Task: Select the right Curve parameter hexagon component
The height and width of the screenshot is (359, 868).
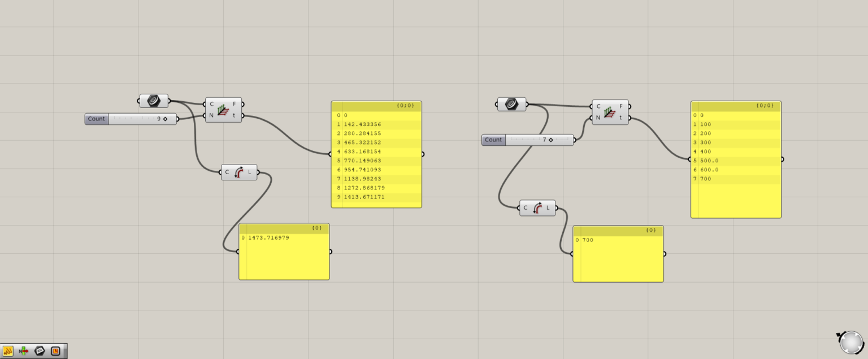Action: [511, 104]
